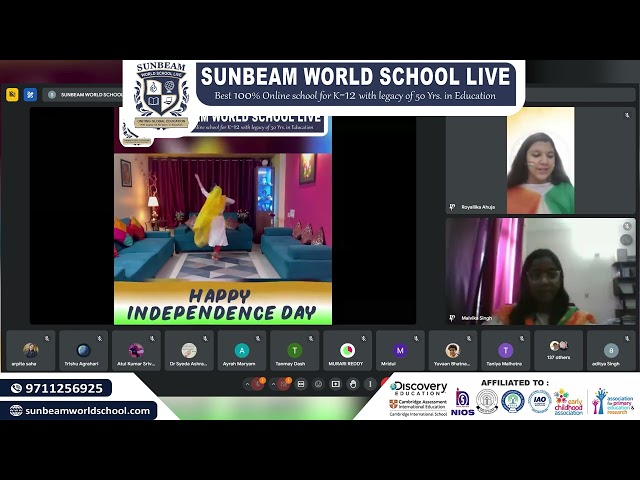Click mute icon on Dr Syeda Ashra... tile

tap(205, 338)
